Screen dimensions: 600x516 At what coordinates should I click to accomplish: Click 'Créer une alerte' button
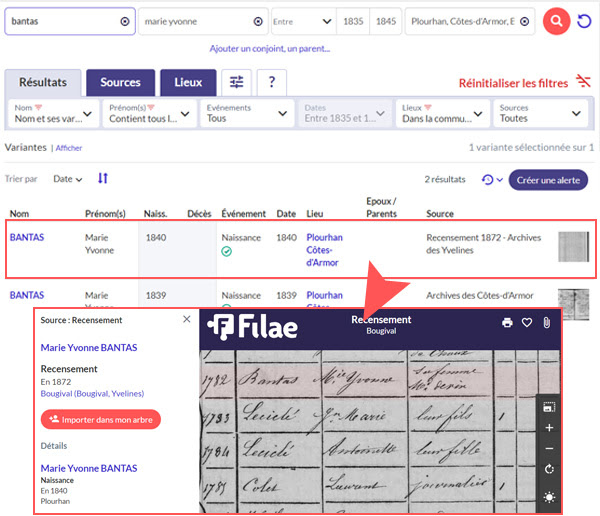click(548, 180)
